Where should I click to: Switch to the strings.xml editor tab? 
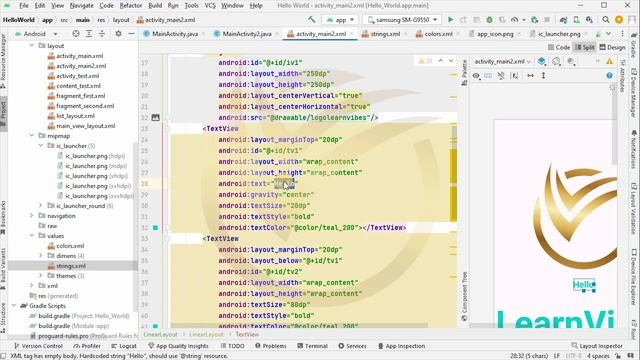tap(384, 34)
